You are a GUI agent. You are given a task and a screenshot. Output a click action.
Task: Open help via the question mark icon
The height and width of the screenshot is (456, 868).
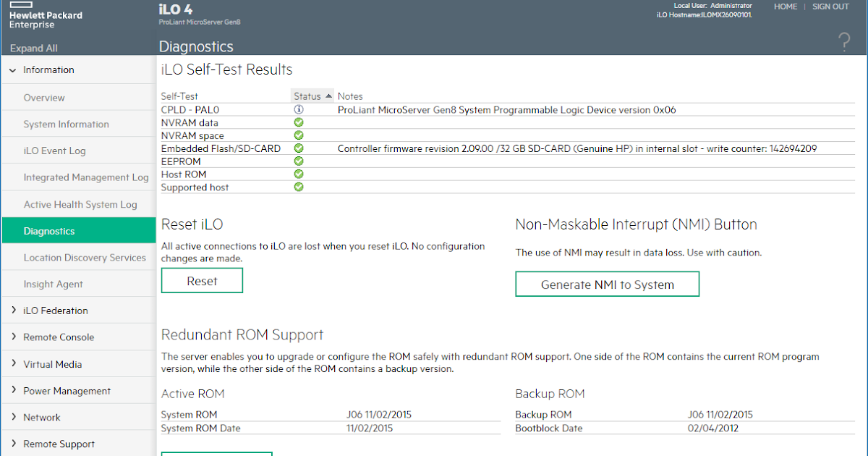(844, 42)
